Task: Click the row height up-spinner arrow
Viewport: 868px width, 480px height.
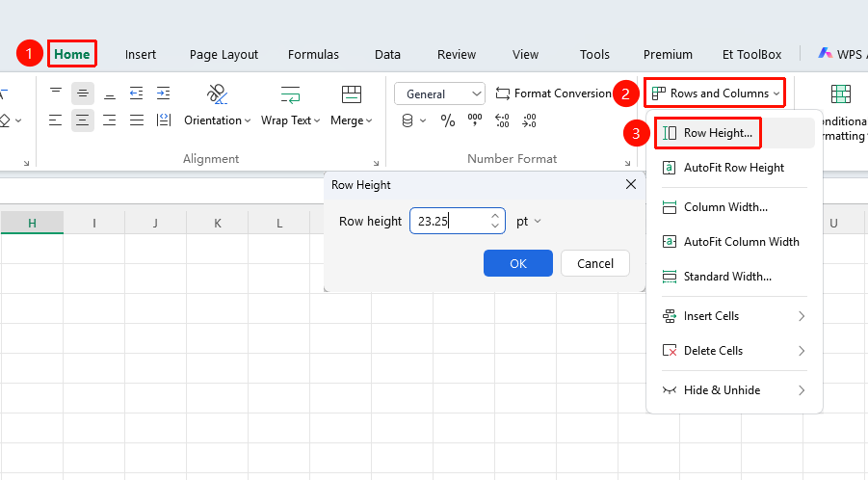Action: click(495, 216)
